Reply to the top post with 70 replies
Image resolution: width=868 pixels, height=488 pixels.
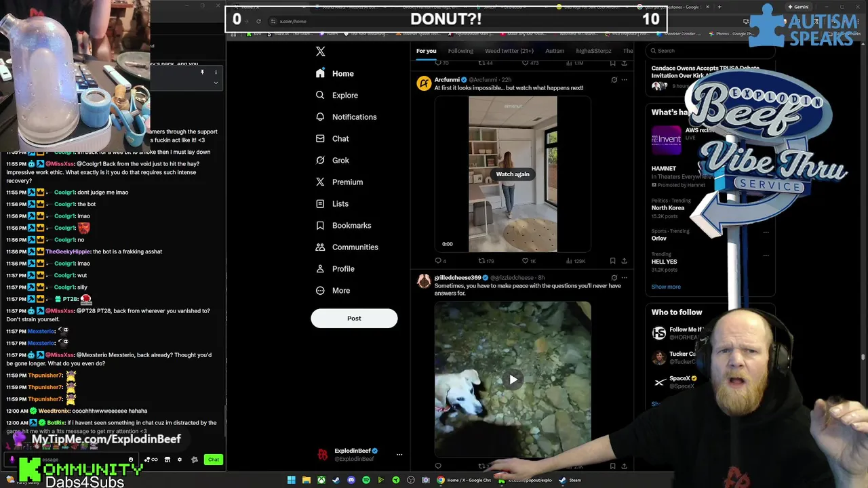point(441,63)
